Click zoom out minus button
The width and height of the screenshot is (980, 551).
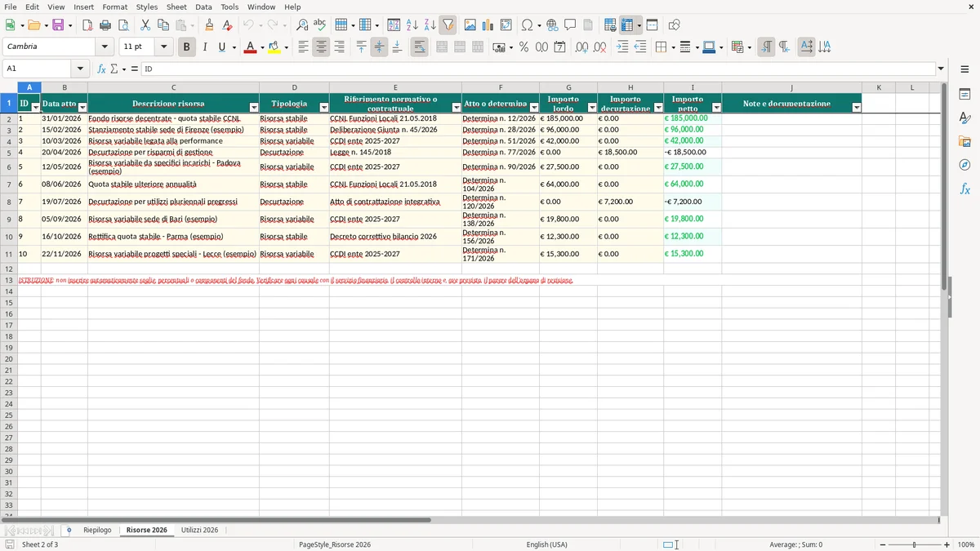[x=882, y=544]
